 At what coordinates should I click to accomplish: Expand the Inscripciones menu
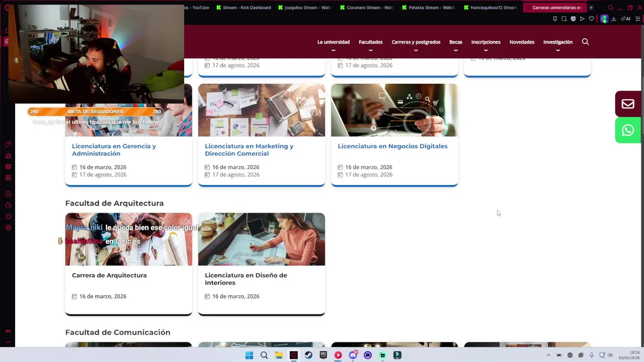pyautogui.click(x=486, y=42)
